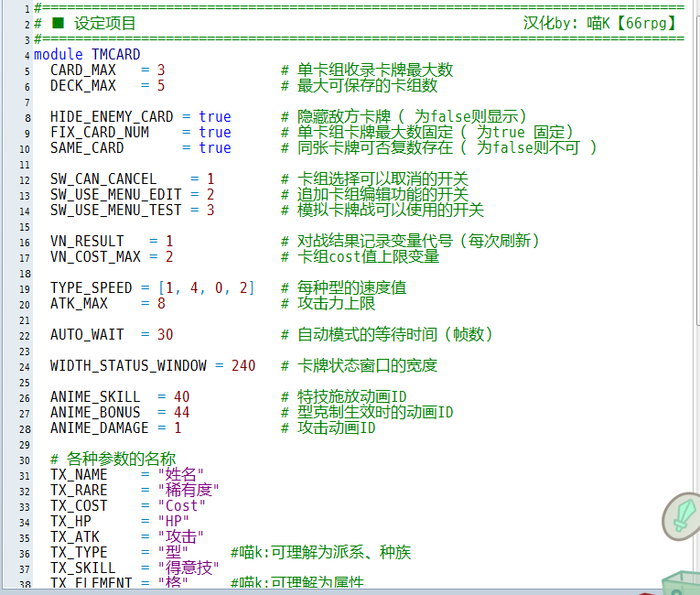Viewport: 700px width, 595px height.
Task: Click the FIX_CARD_NUM constant name
Action: [x=100, y=132]
